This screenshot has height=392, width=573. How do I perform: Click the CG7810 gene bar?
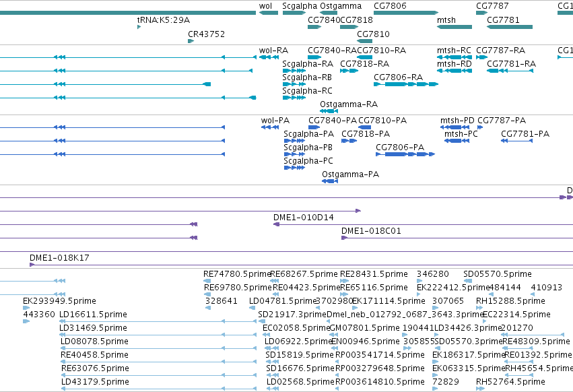click(x=365, y=41)
